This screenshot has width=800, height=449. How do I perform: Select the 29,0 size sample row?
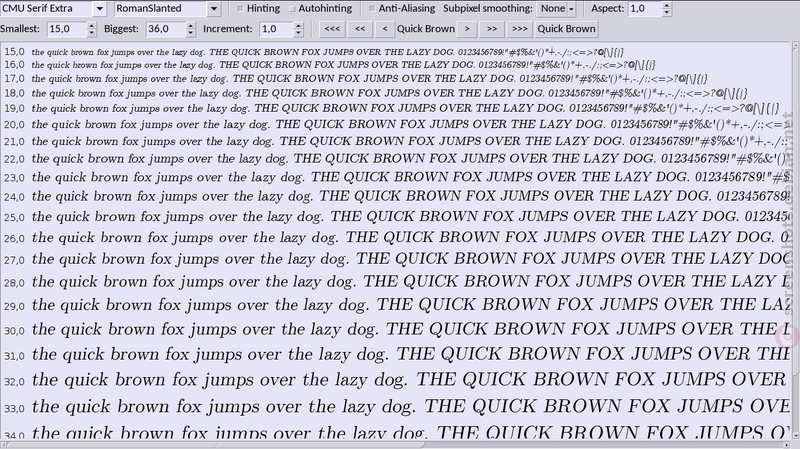395,305
